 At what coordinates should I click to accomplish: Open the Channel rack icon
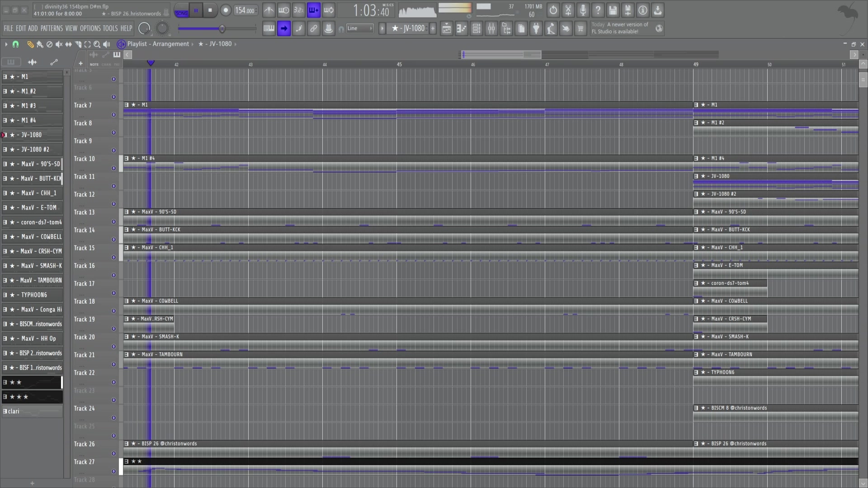(x=476, y=28)
